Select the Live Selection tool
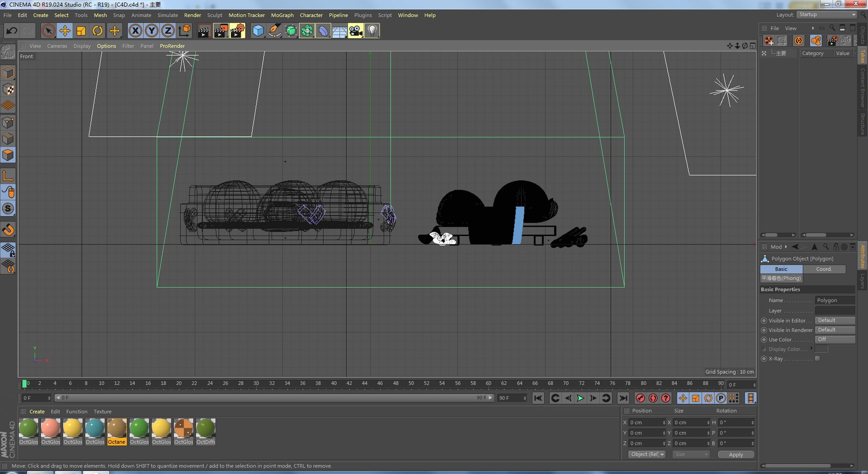 48,31
